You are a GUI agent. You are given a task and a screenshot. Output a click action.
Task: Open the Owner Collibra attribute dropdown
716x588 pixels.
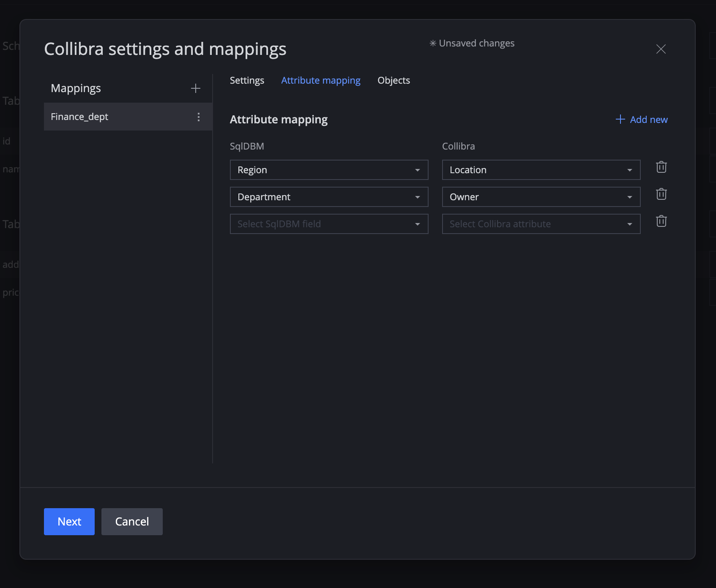pos(541,197)
